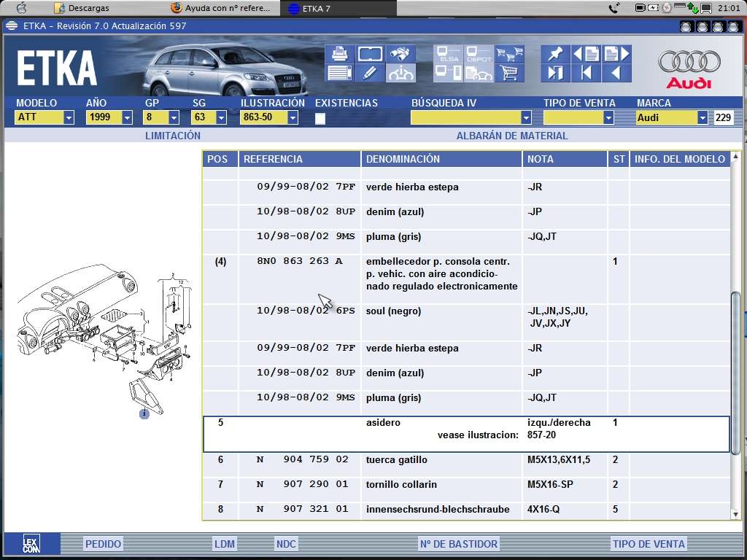Click the DENOMINACIÓN column header

click(441, 159)
